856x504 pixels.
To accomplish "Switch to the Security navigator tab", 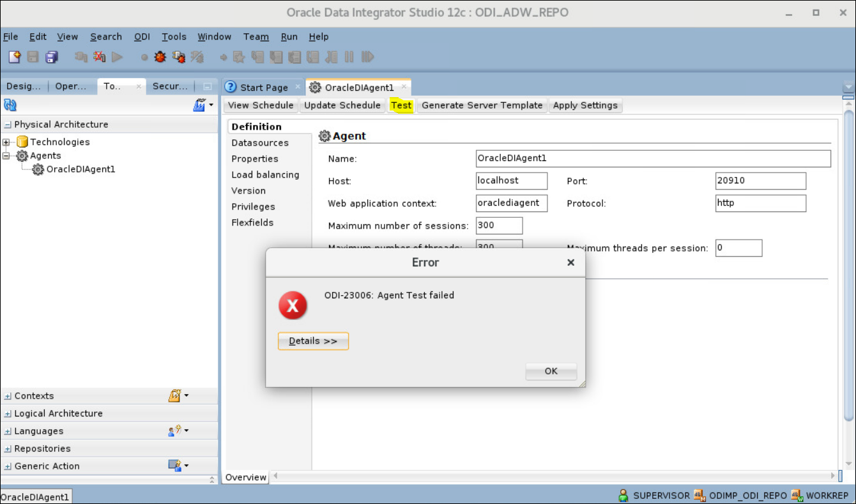I will (x=170, y=86).
